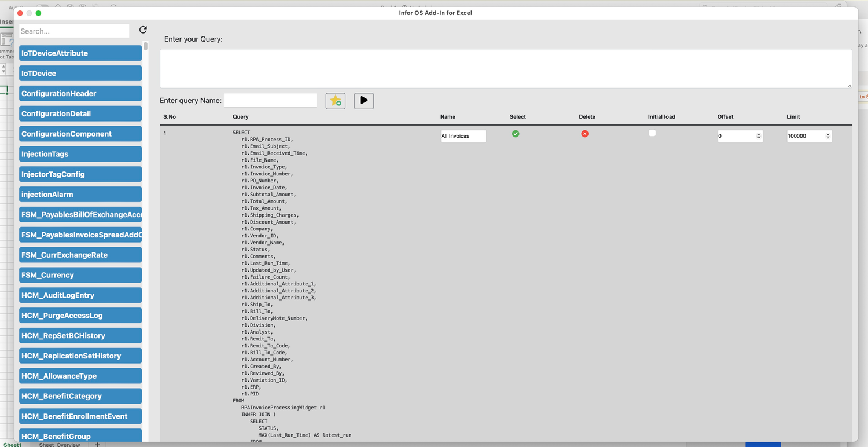Screen dimensions: 868x447
Task: Click the Initial load column header
Action: (661, 117)
